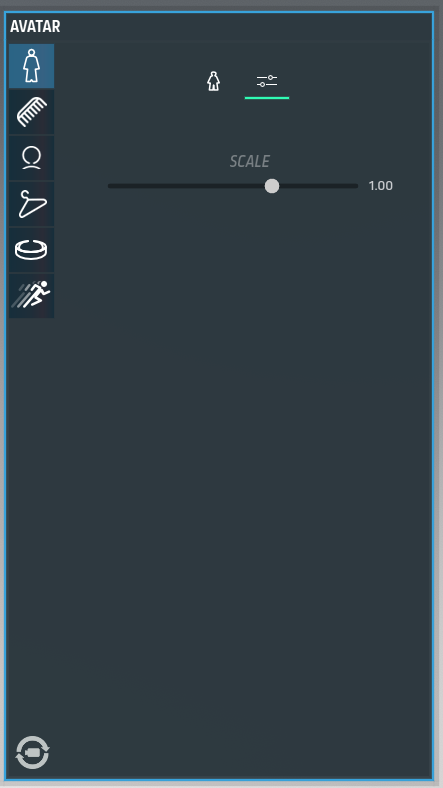Open the clothing hanger category icon

coord(31,204)
